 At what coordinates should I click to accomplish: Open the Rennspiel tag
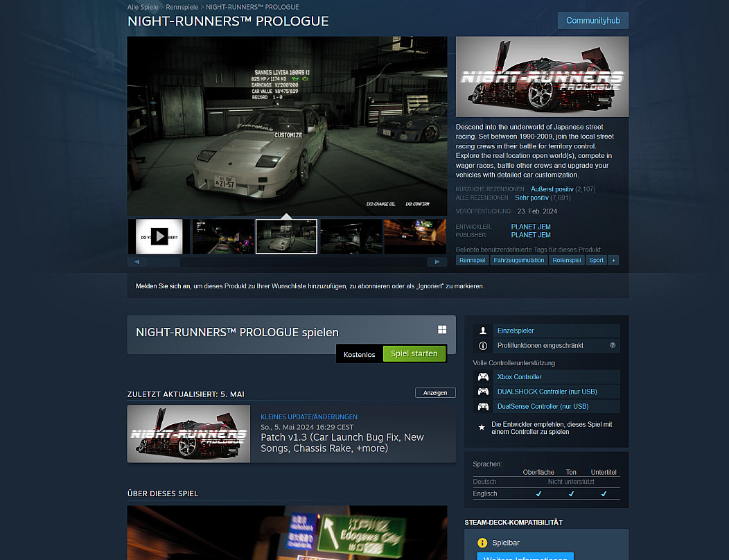pyautogui.click(x=473, y=260)
